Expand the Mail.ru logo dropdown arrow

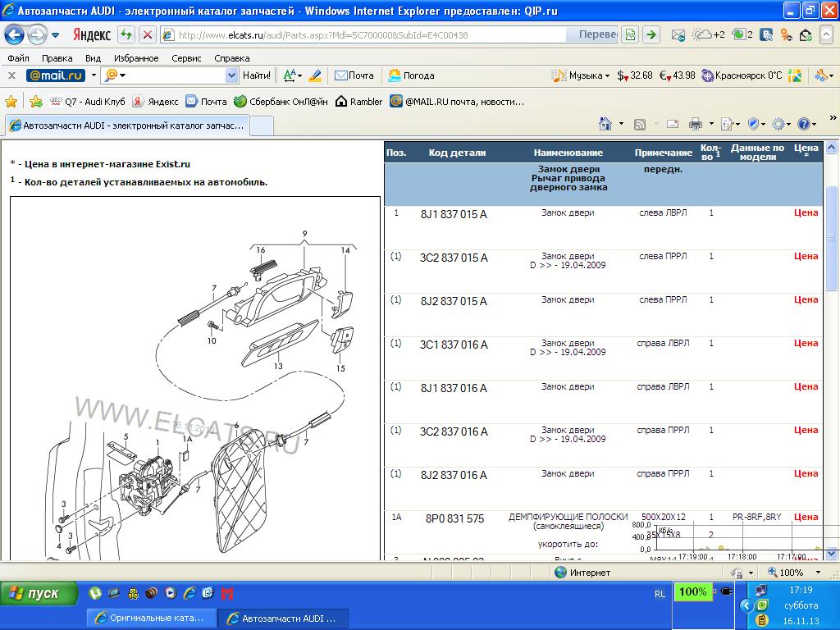[94, 75]
